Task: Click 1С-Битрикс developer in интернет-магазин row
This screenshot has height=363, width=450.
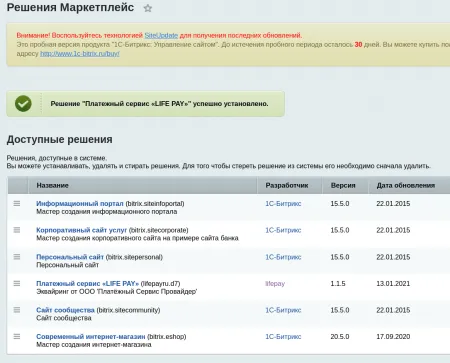Action: (x=283, y=337)
